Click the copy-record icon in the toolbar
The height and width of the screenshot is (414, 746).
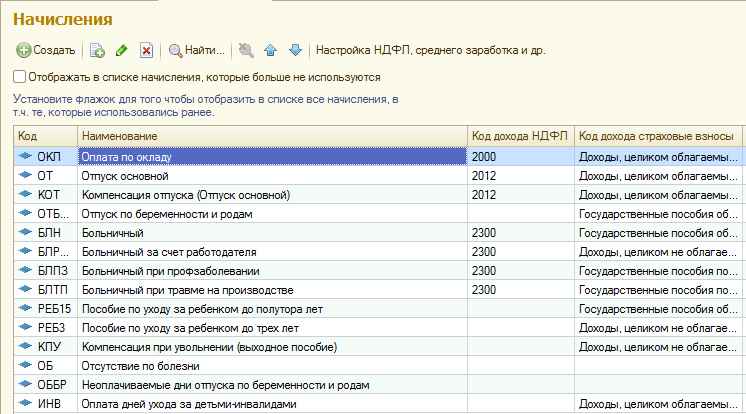[x=97, y=49]
